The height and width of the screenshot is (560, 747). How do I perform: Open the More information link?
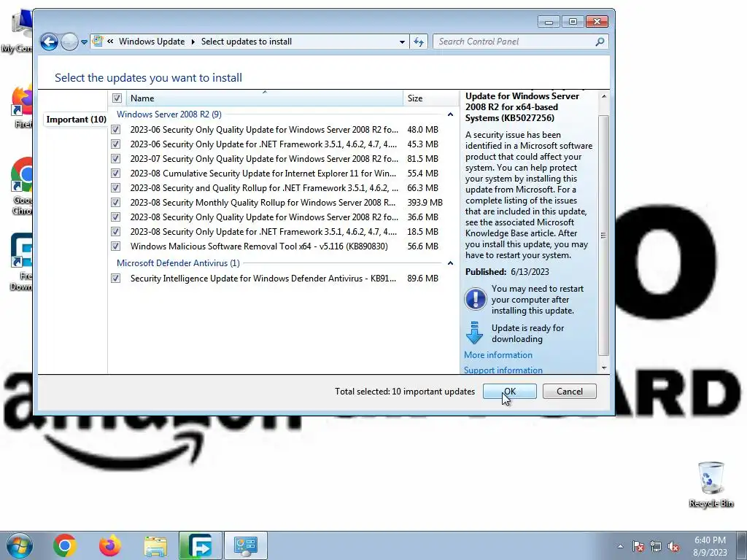click(498, 355)
